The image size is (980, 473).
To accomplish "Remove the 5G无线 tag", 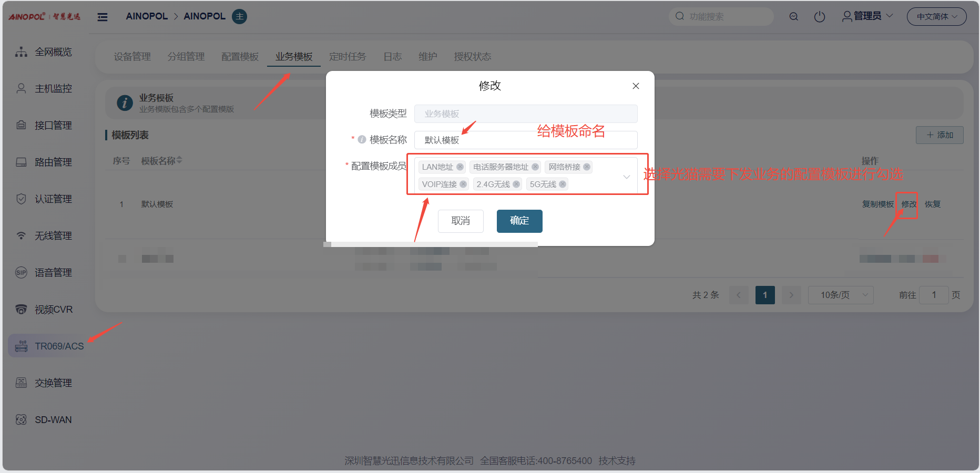I will pos(563,184).
